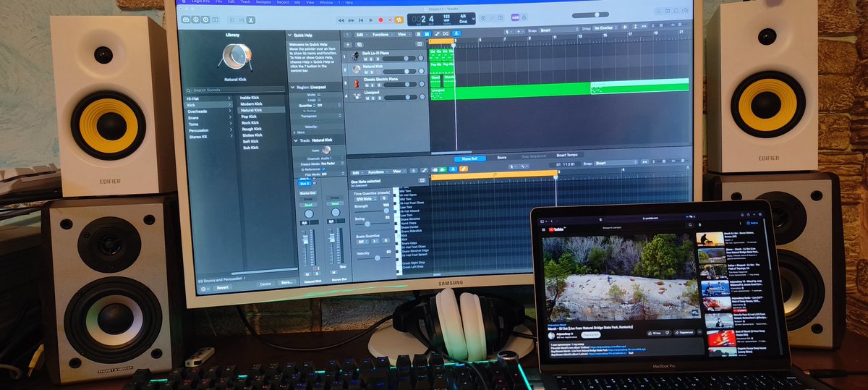Screen dimensions: 868x390
Task: Open the File menu in menu bar
Action: [x=218, y=2]
